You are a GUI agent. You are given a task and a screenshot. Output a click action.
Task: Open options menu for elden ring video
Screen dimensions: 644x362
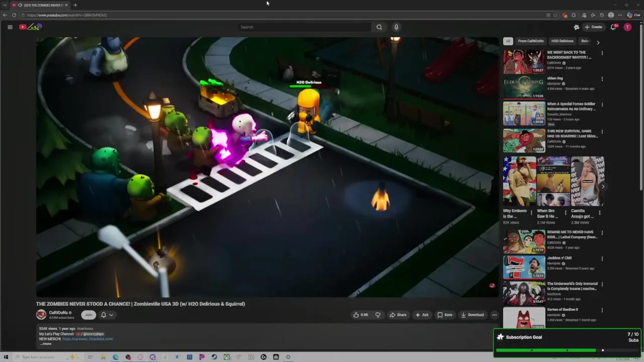coord(602,79)
